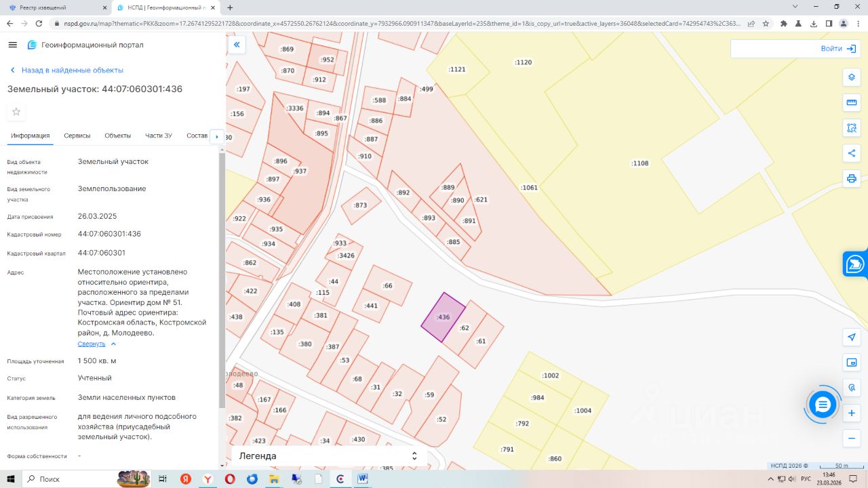Open the browser profile menu

pyautogui.click(x=843, y=23)
